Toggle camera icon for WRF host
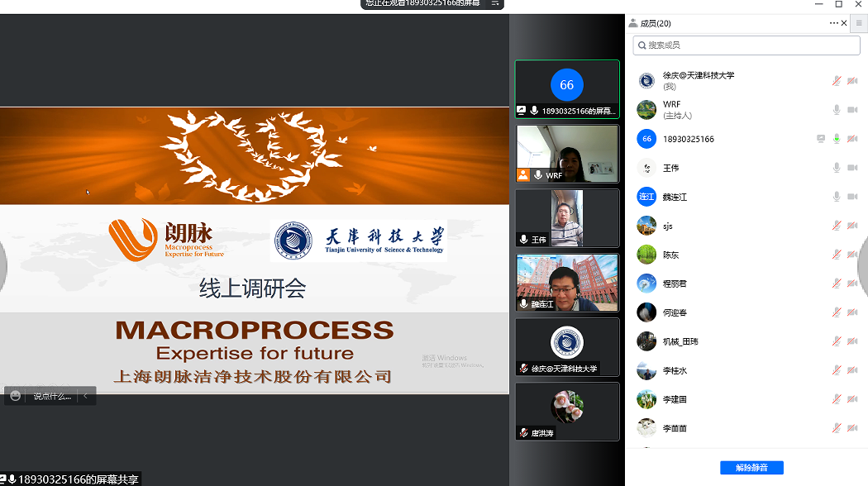Viewport: 868px width, 486px height. [x=852, y=110]
